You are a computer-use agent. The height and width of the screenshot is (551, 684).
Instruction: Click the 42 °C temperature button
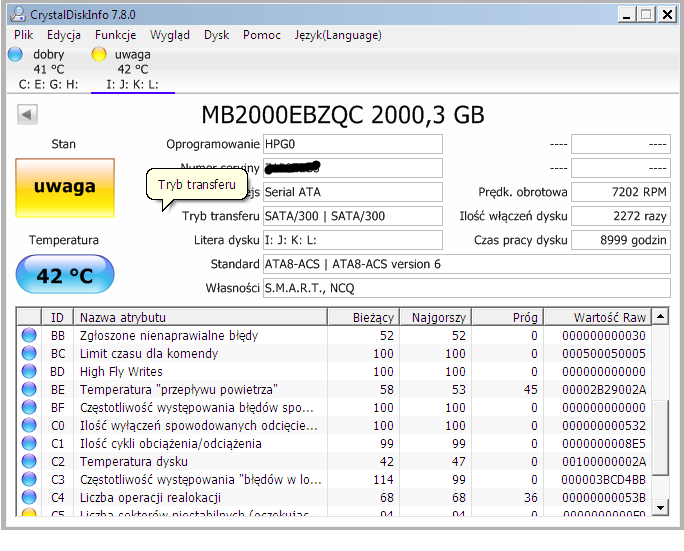coord(65,274)
